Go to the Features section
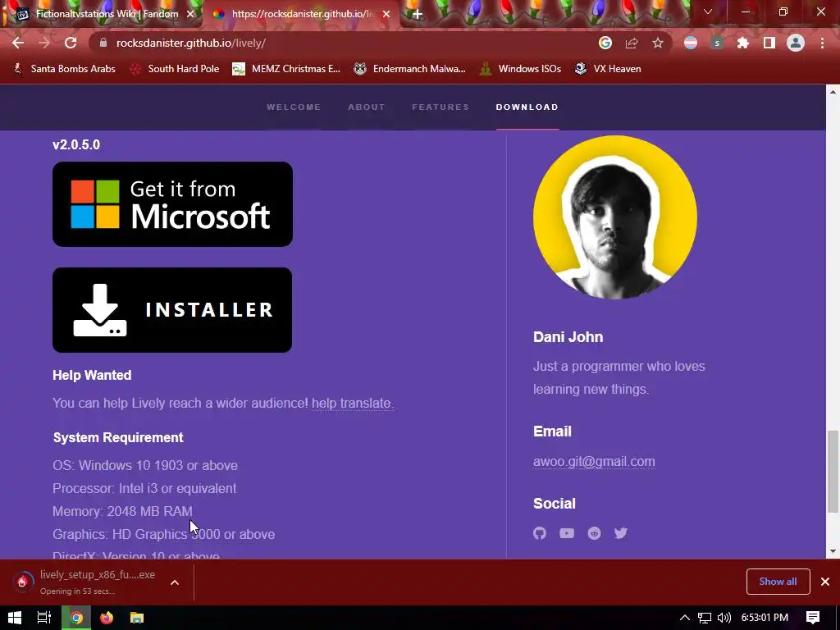Screen dimensions: 840x630 pos(441,107)
